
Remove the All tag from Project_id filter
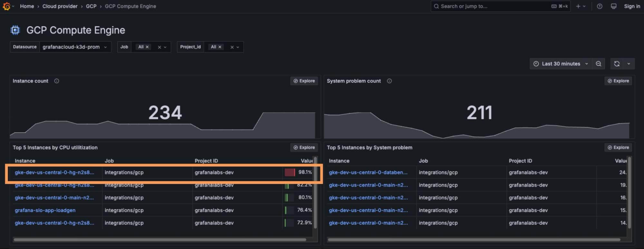point(220,47)
